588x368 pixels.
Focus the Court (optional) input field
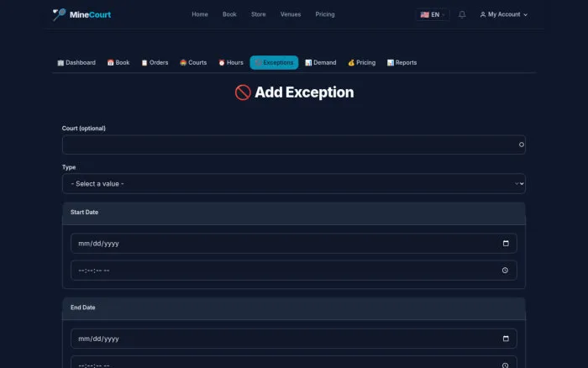294,145
